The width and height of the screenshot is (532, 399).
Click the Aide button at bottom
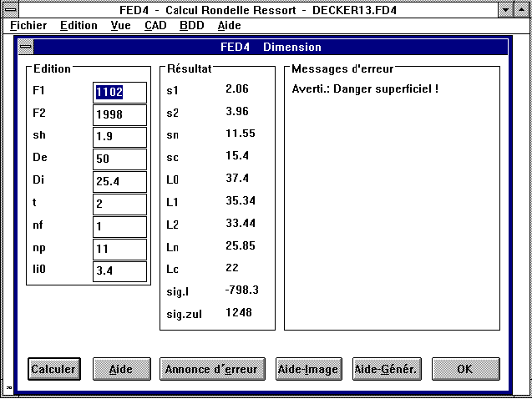click(123, 369)
